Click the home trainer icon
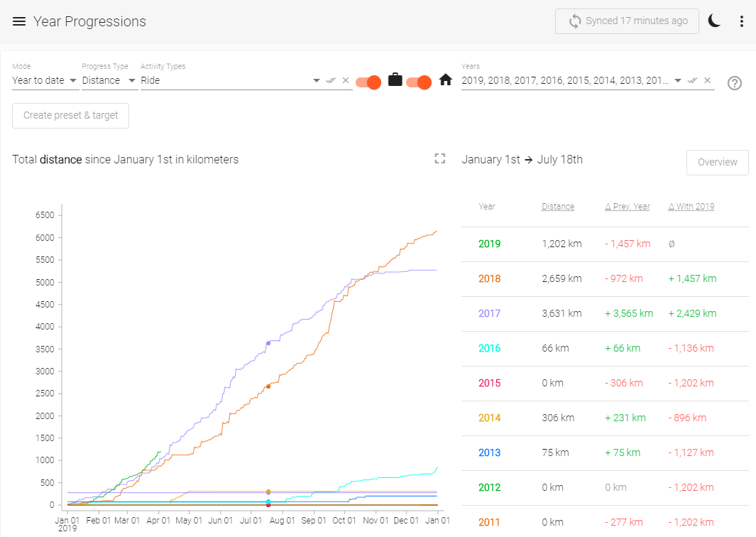Viewport: 756px width, 537px height. point(445,80)
